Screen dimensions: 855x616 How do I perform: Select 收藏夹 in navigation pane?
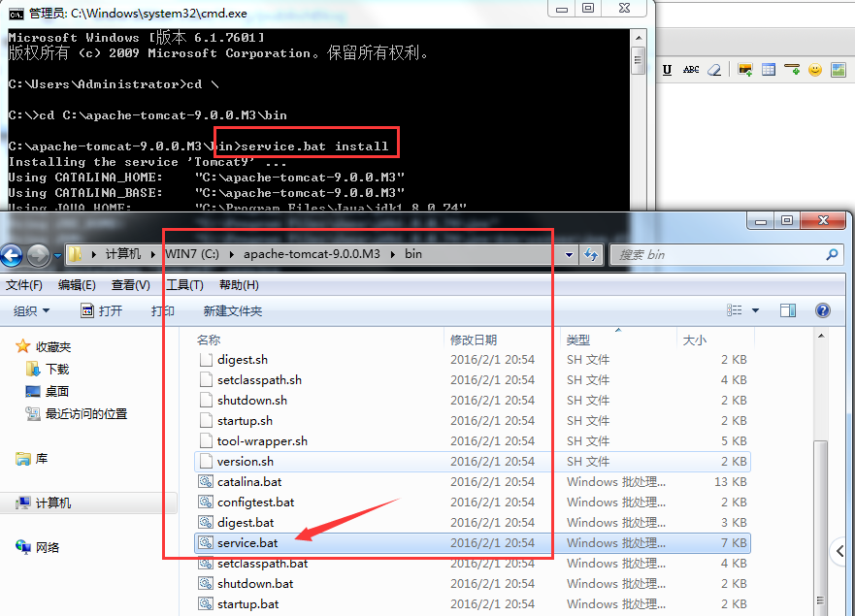coord(44,346)
